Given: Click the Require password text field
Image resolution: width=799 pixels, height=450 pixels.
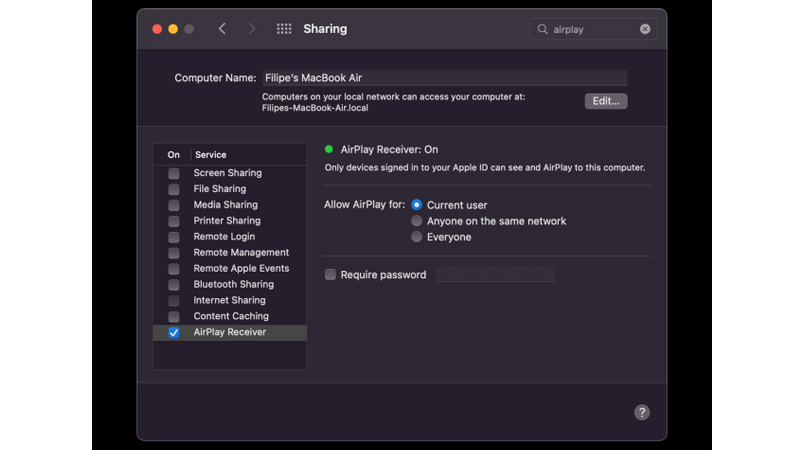Looking at the screenshot, I should point(495,274).
